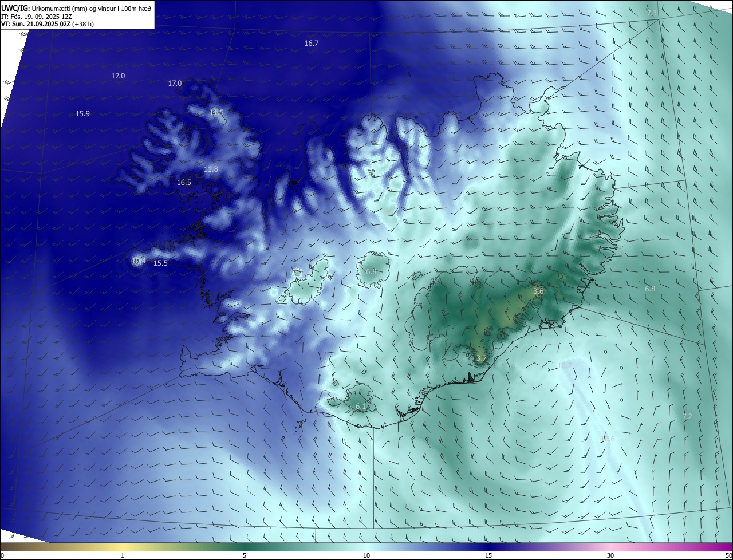The image size is (733, 560).
Task: Click the 7.2 value label
Action: 687,417
